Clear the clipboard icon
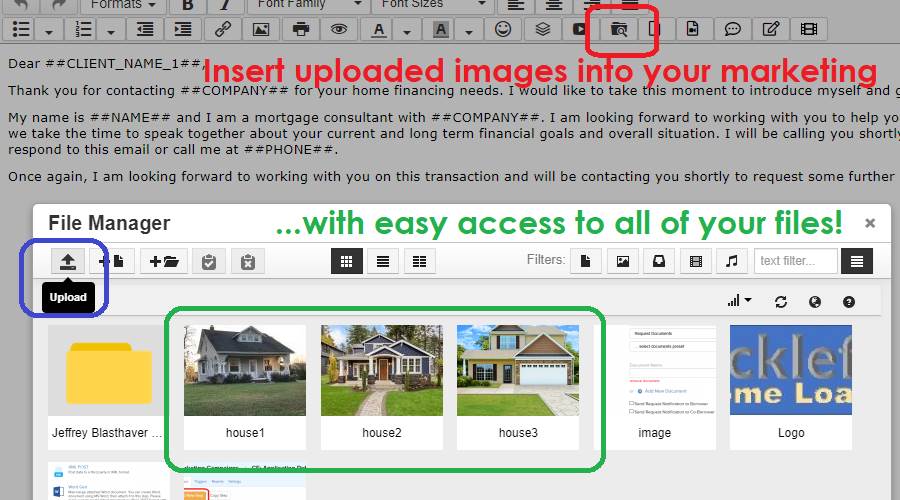This screenshot has width=900, height=500. 248,262
